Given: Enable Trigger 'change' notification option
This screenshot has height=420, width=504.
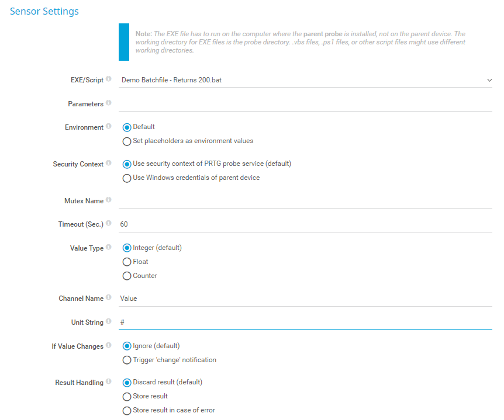Looking at the screenshot, I should 127,360.
